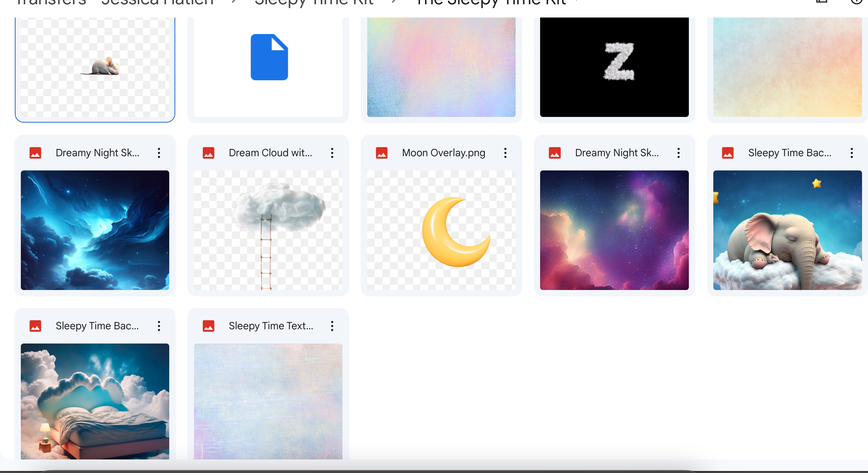Click 'Dreamy Night Sk...' name above purple galaxy image

[x=617, y=153]
